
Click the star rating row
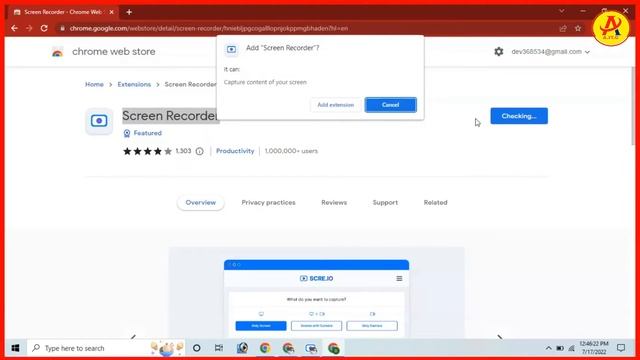point(147,151)
